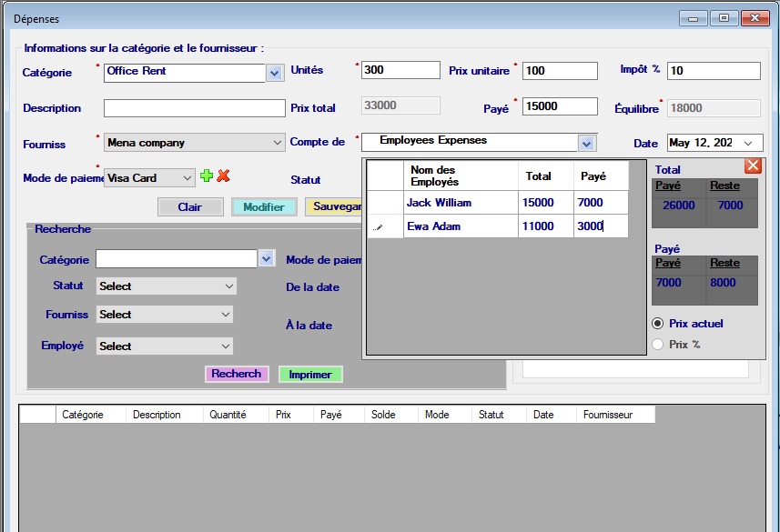This screenshot has width=780, height=532.
Task: Click the Recherch search button
Action: click(237, 374)
